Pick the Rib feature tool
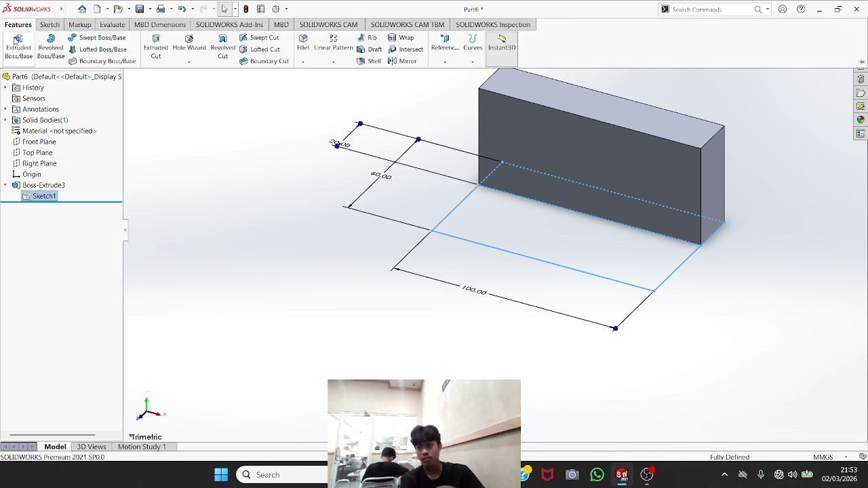The height and width of the screenshot is (488, 868). coord(367,38)
